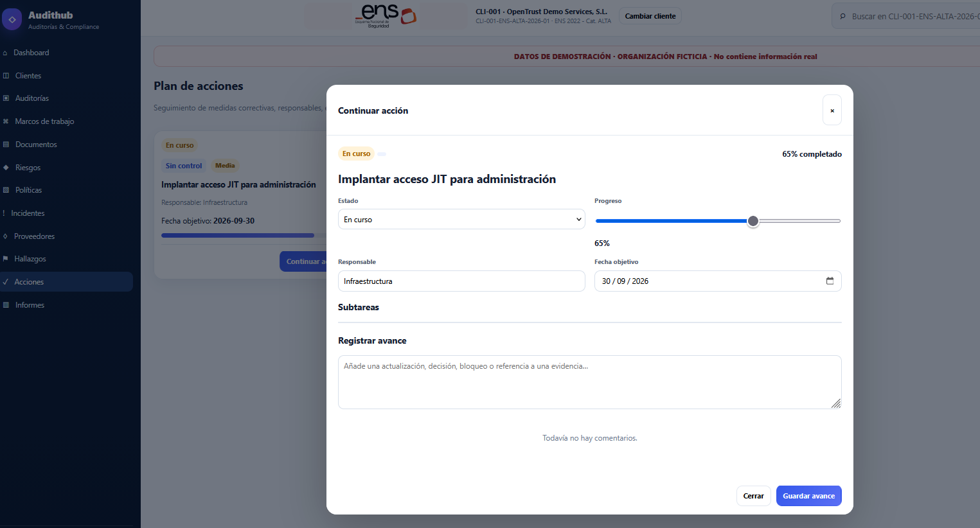Click the search magnifier icon
The height and width of the screenshot is (528, 980).
842,16
